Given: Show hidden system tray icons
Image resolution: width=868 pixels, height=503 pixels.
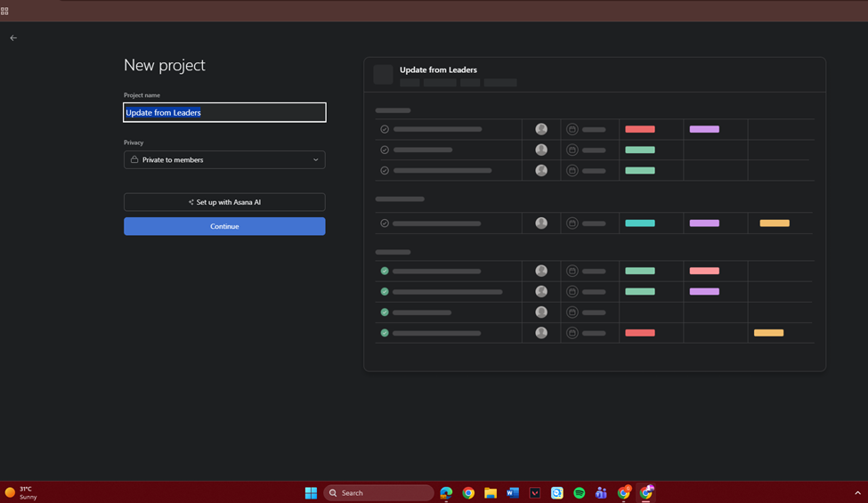Looking at the screenshot, I should tap(857, 492).
